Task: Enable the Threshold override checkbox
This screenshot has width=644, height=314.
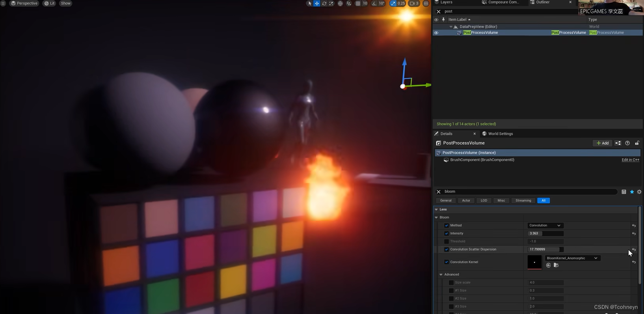Action: [447, 241]
